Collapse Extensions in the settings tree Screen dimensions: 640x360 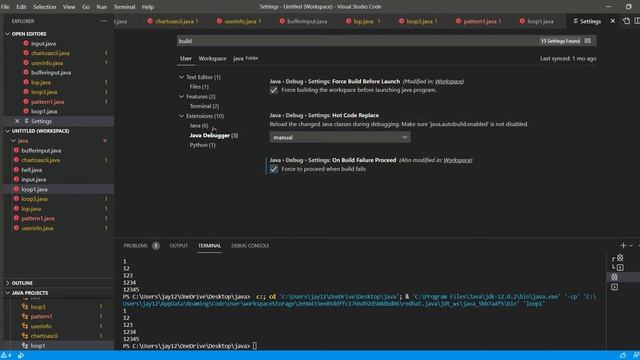[x=181, y=116]
